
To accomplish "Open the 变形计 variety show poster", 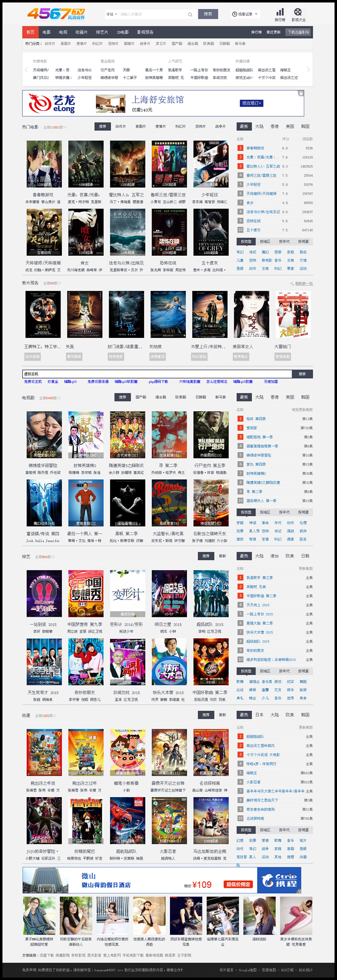I will 127,594.
